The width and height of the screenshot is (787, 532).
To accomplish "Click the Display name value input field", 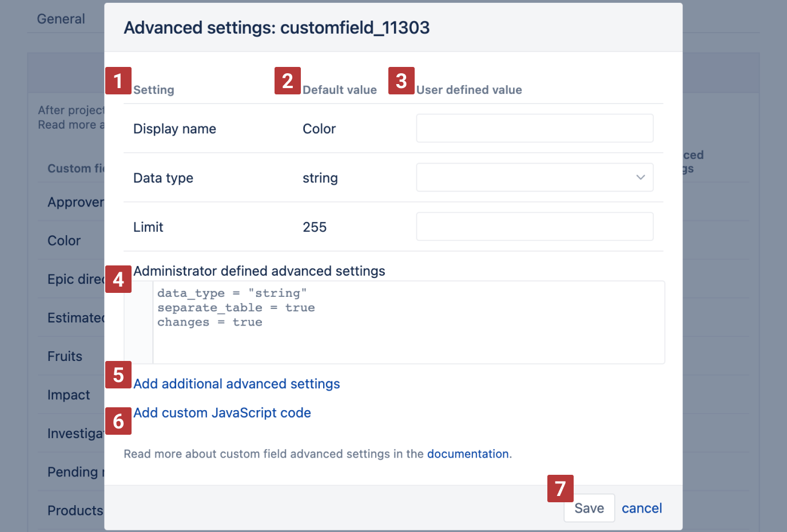I will 534,128.
